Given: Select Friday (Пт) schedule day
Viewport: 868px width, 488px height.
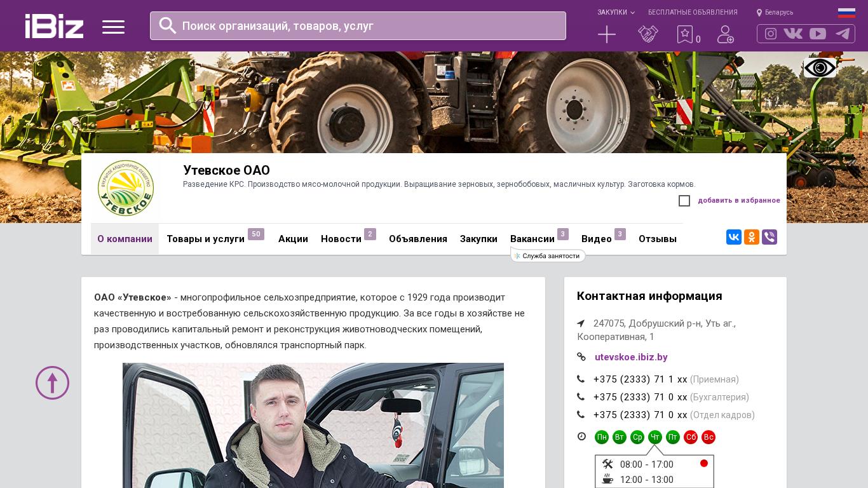Looking at the screenshot, I should 673,437.
